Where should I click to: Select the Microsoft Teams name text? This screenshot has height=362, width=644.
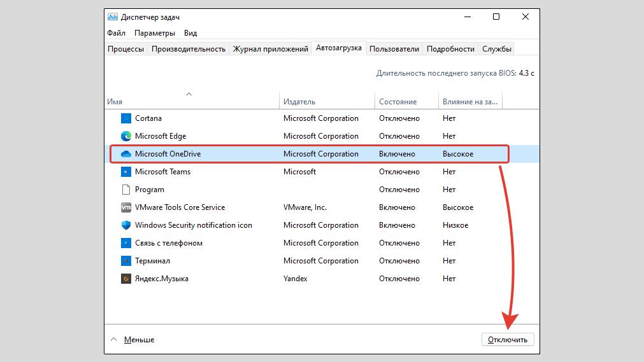[162, 172]
